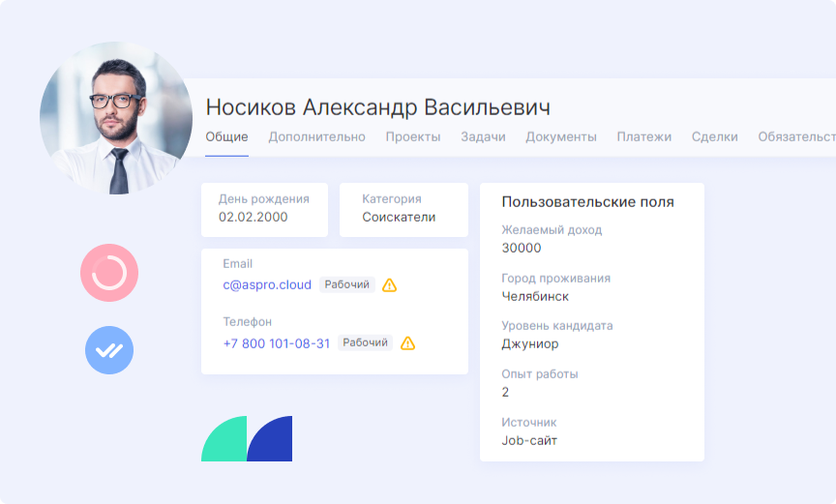Open the Обязательства tab
Screen dimensions: 836x504
pos(796,137)
